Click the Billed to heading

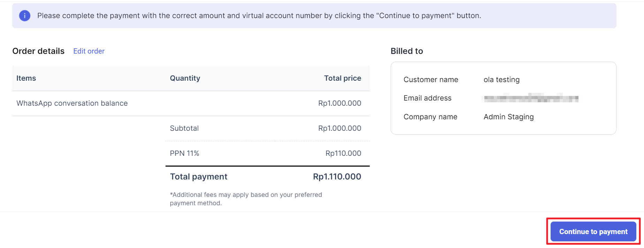point(407,51)
